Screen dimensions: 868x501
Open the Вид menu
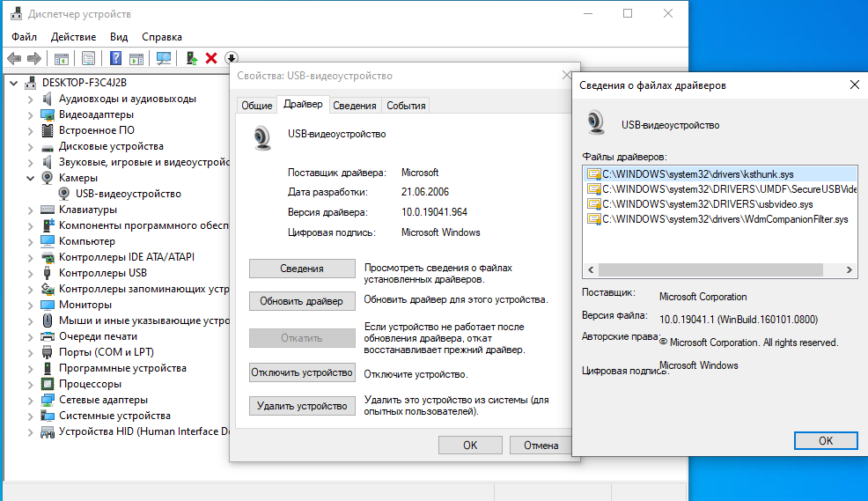pos(119,37)
